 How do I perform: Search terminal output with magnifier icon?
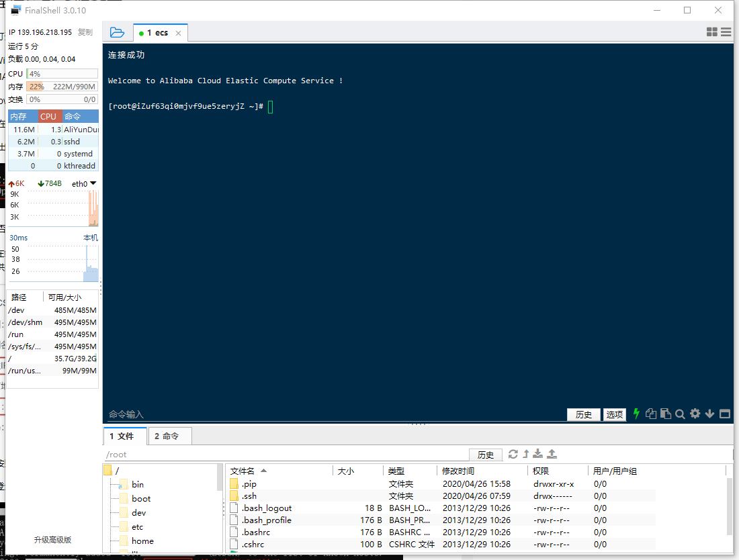tap(680, 414)
